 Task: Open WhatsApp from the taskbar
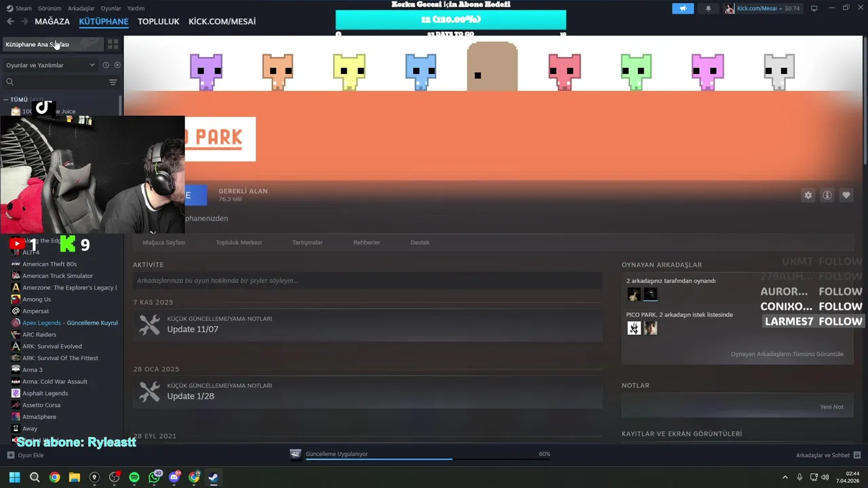click(155, 477)
